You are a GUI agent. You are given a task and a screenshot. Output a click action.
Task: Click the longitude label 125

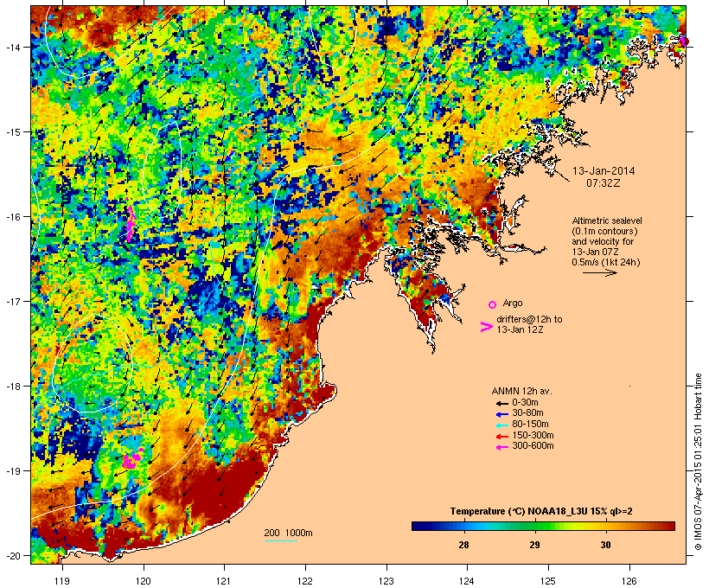(548, 581)
